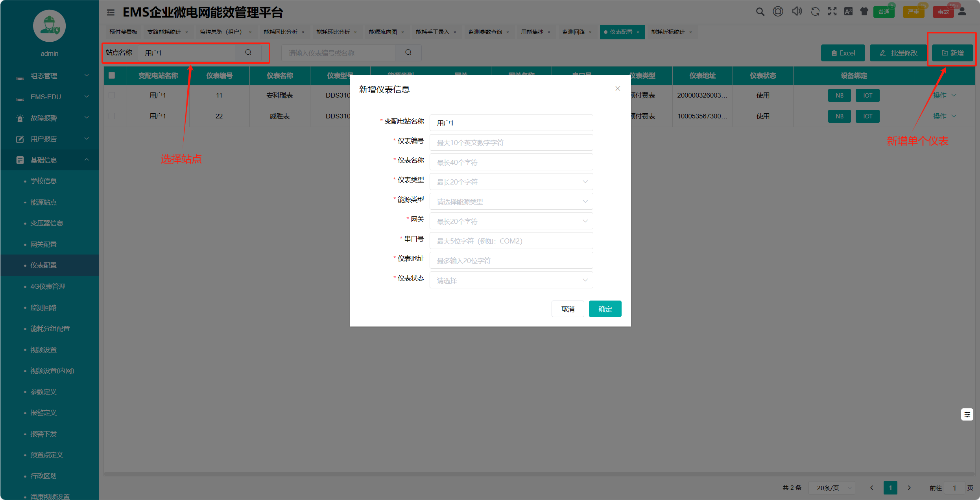Toggle fullscreen mode icon
This screenshot has width=980, height=500.
(x=832, y=12)
